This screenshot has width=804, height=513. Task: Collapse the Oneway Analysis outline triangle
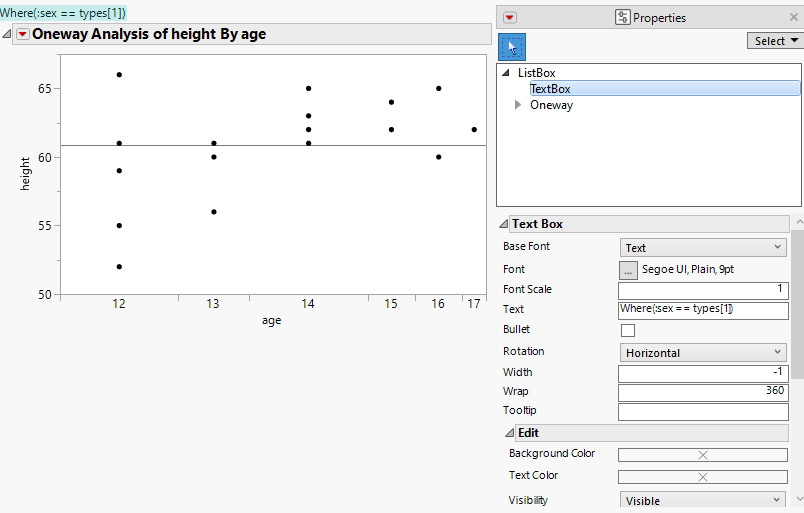click(x=7, y=34)
